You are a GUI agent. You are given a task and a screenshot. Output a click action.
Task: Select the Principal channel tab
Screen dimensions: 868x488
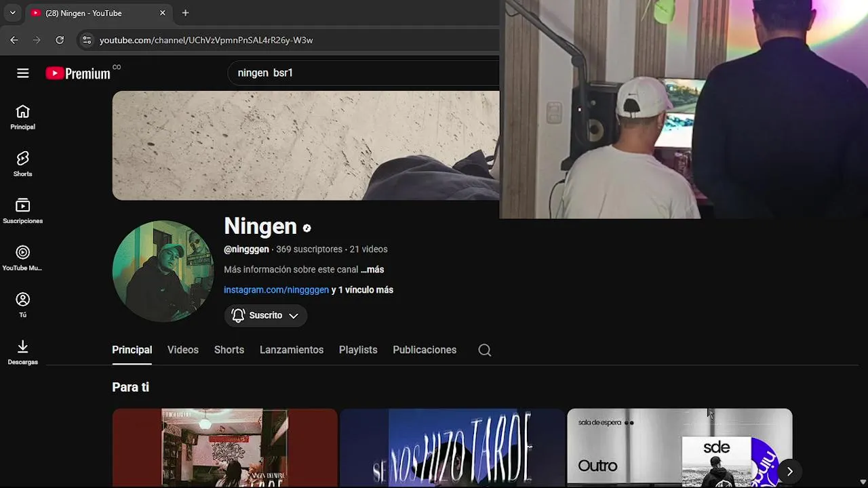(x=132, y=350)
